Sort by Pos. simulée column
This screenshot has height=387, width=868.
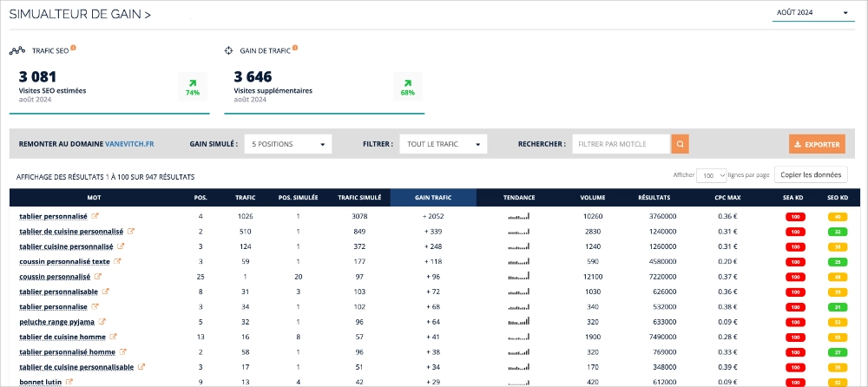pos(298,197)
